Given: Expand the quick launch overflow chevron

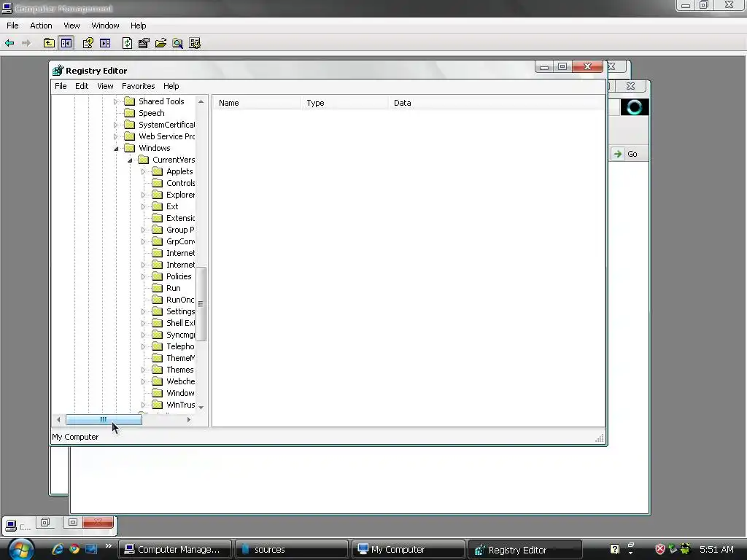Looking at the screenshot, I should coord(108,545).
